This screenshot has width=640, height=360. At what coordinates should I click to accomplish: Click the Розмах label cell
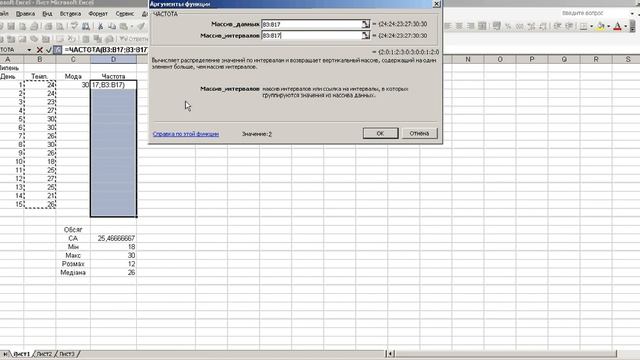coord(73,264)
